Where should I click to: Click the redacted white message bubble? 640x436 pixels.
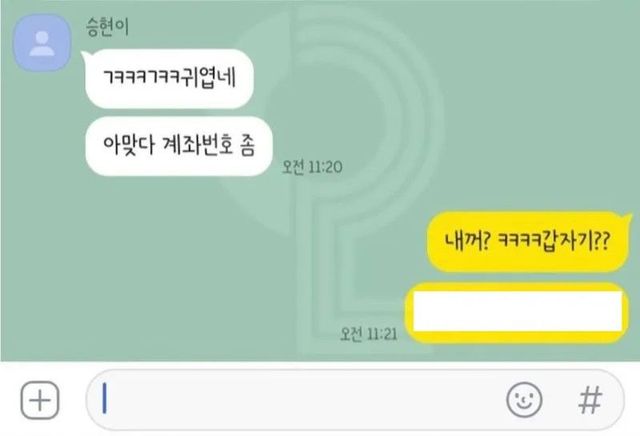pyautogui.click(x=517, y=312)
